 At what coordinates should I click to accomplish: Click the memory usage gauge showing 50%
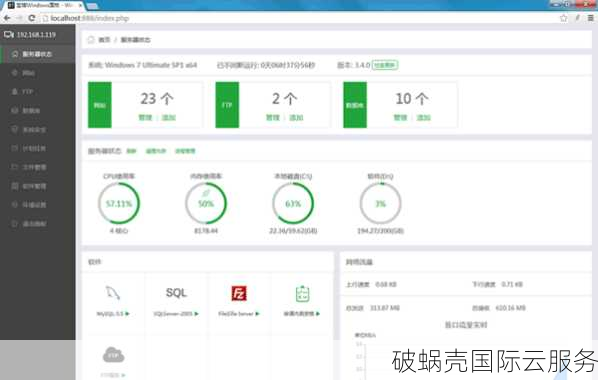[x=206, y=203]
